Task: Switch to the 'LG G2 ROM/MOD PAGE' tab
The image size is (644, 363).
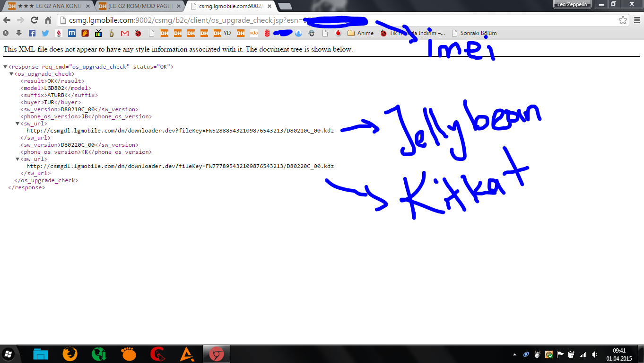Action: 140,6
